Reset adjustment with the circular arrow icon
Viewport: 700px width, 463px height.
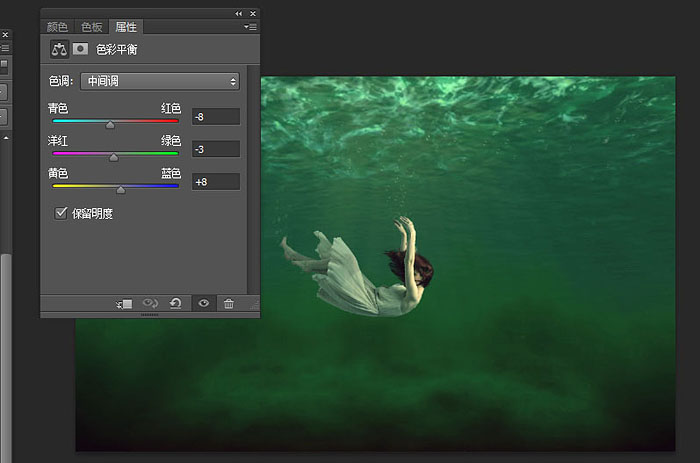point(176,304)
